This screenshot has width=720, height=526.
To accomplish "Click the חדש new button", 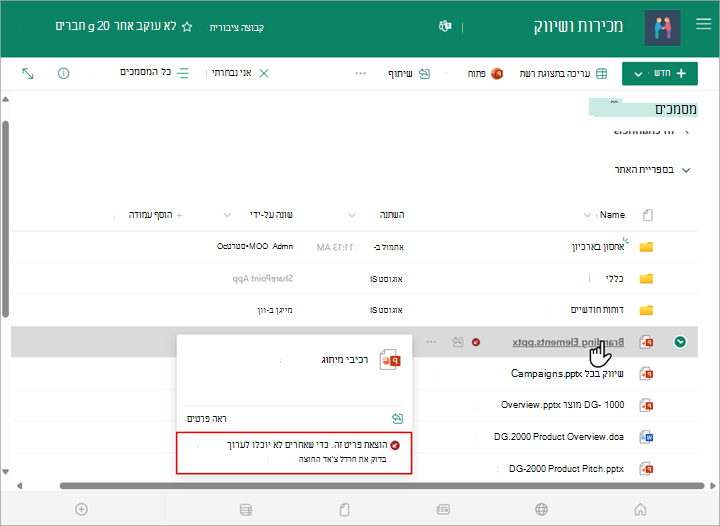I will coord(660,73).
